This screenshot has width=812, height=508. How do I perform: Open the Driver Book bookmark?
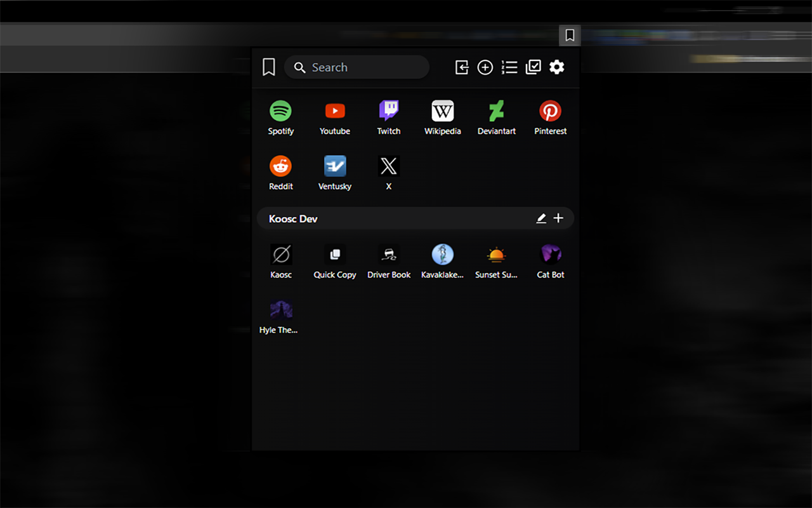tap(389, 261)
